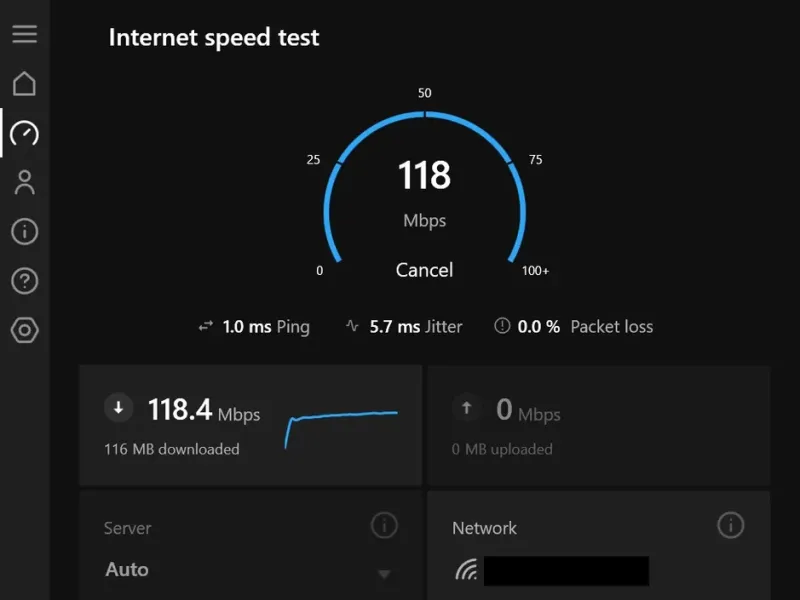Screen dimensions: 800x600
Task: Open the settings hexagon sidebar icon
Action: [x=24, y=331]
